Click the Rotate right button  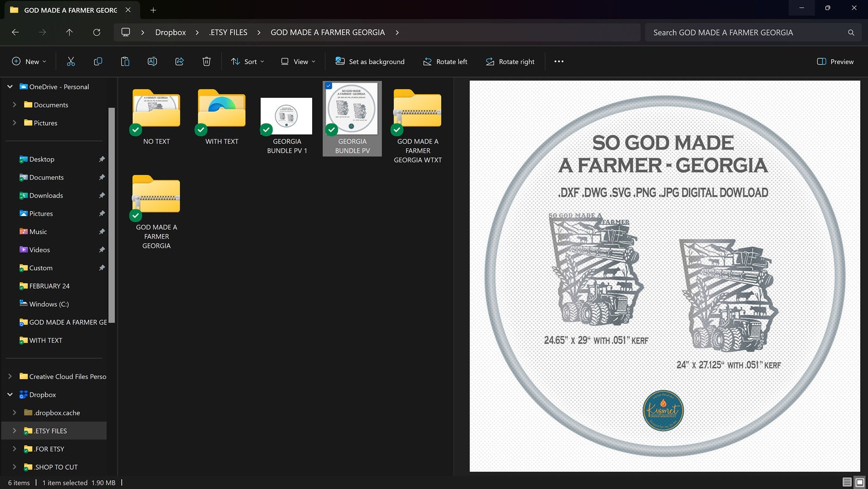pyautogui.click(x=510, y=62)
